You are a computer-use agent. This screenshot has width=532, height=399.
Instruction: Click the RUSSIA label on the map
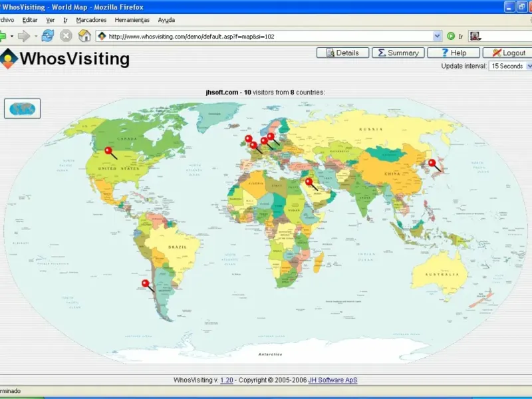(x=371, y=129)
